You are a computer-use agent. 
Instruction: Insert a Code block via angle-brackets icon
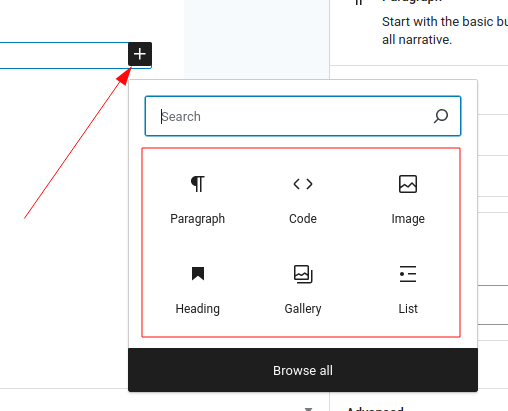303,184
